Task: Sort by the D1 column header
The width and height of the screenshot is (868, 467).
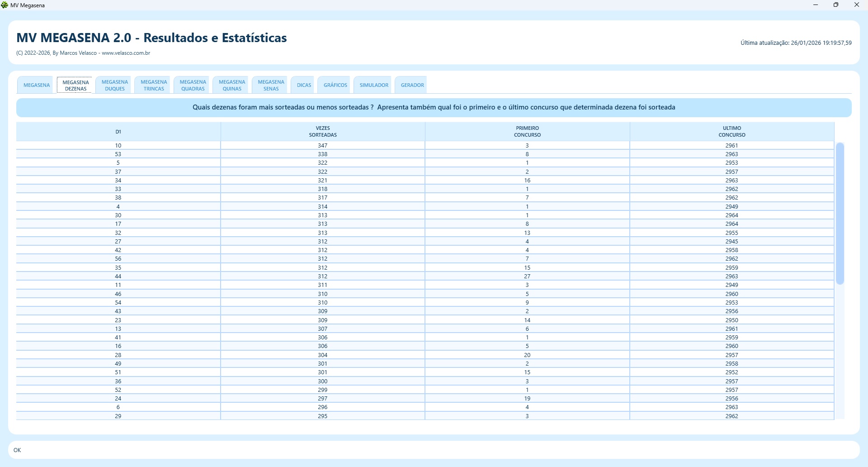Action: point(118,132)
